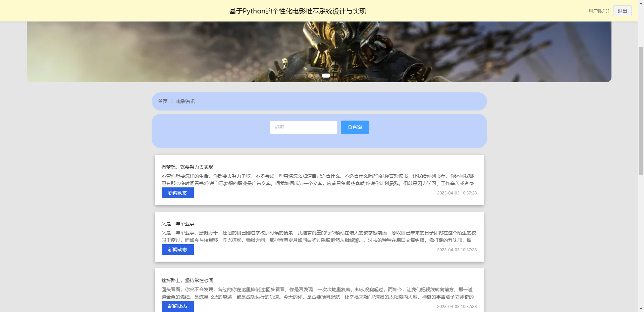Viewport: 644px width, 312px height.
Task: Open the article 有梦想，就要努力去实现
Action: (186, 167)
